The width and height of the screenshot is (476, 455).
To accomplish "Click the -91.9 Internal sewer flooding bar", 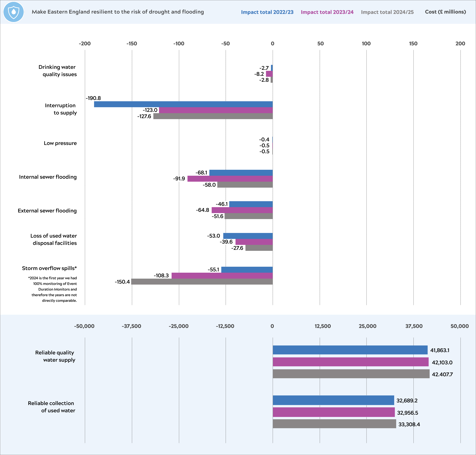I will pos(230,179).
